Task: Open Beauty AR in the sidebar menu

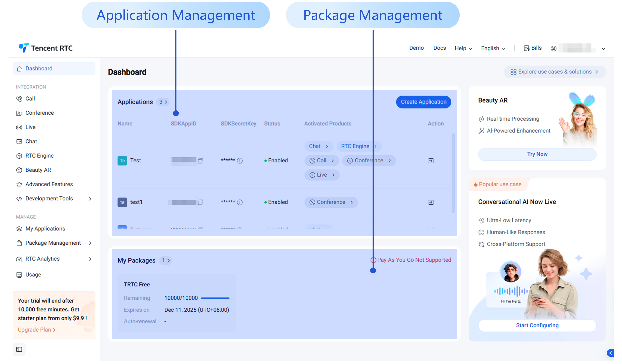Action: [38, 170]
